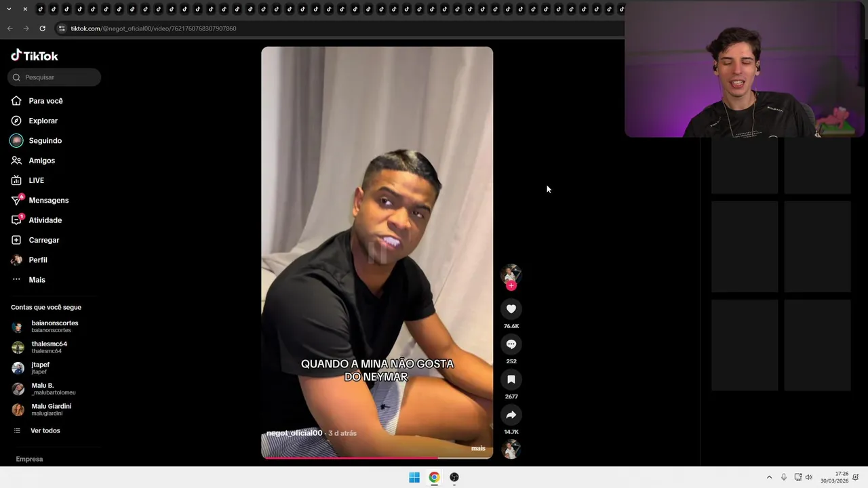The image size is (868, 488).
Task: Expand Ver todos followed accounts
Action: click(x=37, y=430)
